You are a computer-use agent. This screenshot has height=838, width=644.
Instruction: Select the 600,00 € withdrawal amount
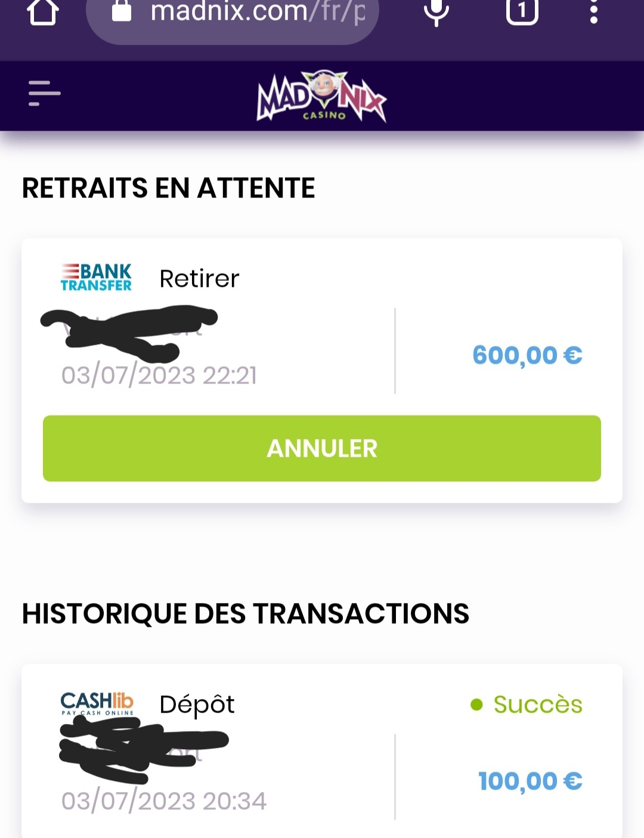tap(527, 355)
